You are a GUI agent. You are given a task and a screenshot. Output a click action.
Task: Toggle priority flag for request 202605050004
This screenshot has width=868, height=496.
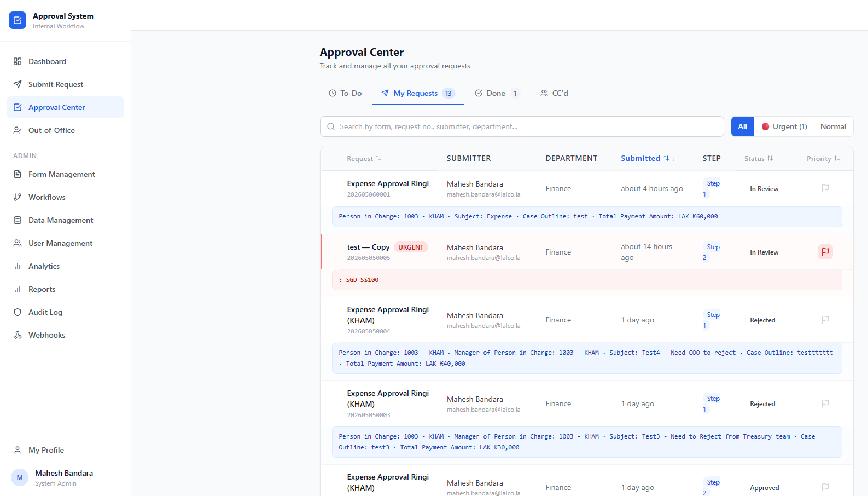(825, 320)
